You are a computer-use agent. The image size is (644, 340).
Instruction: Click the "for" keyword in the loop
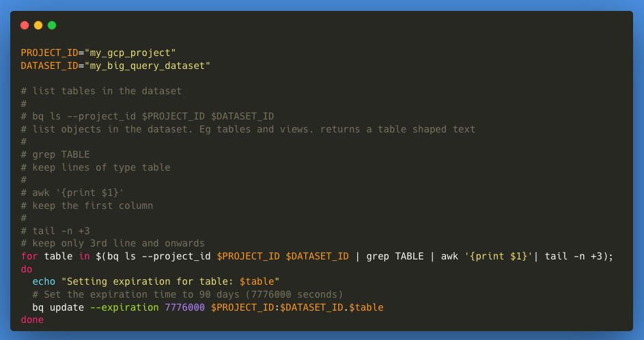(x=29, y=256)
